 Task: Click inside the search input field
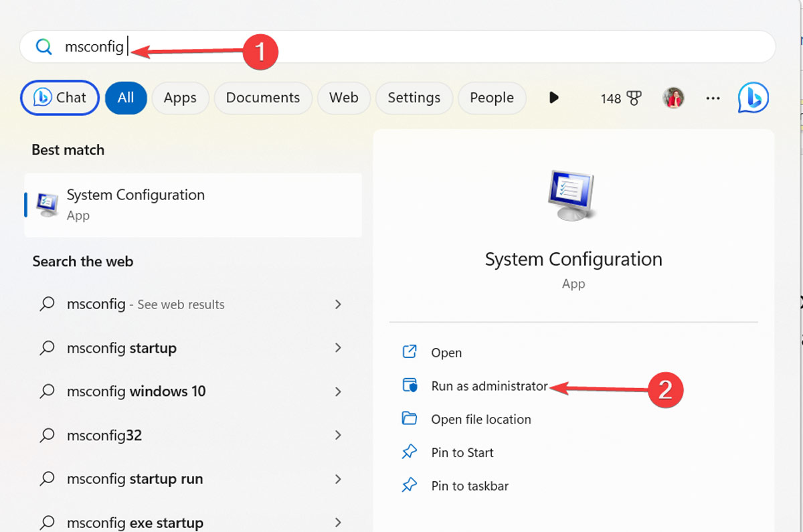coord(201,47)
